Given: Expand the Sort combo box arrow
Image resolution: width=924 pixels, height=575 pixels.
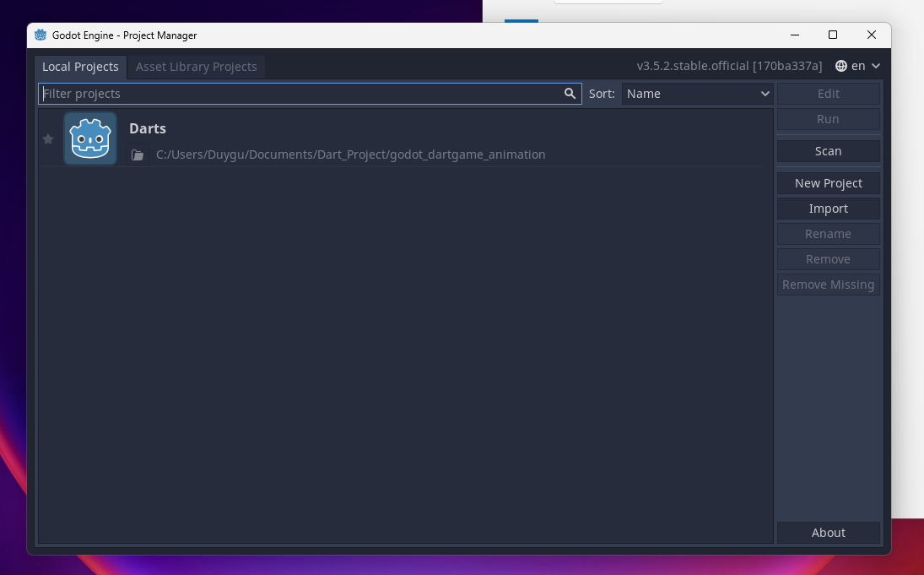Looking at the screenshot, I should [x=765, y=94].
